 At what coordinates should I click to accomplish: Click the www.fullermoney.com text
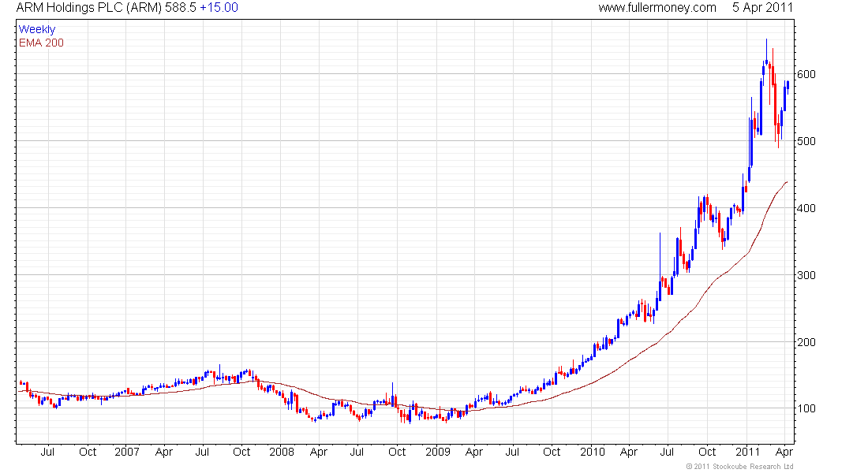click(657, 8)
